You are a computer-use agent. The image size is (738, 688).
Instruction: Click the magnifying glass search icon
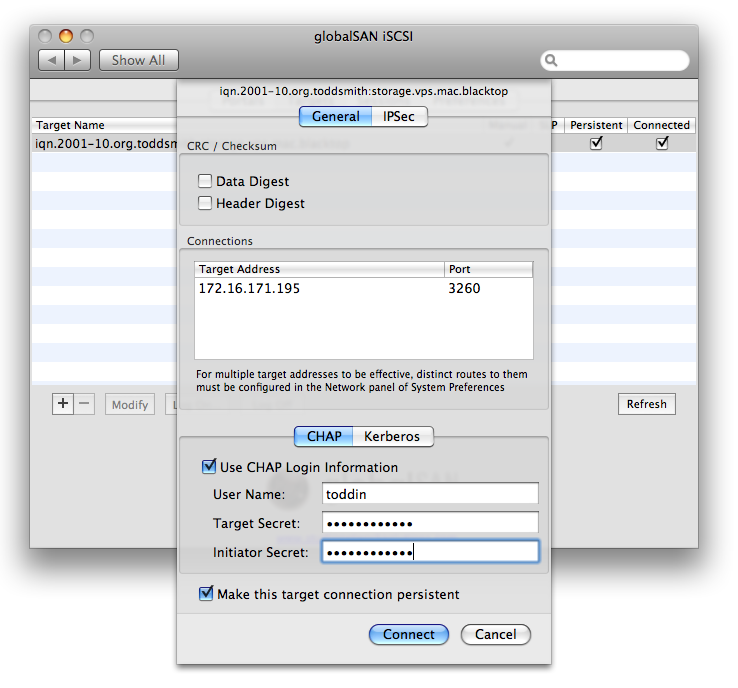(551, 60)
